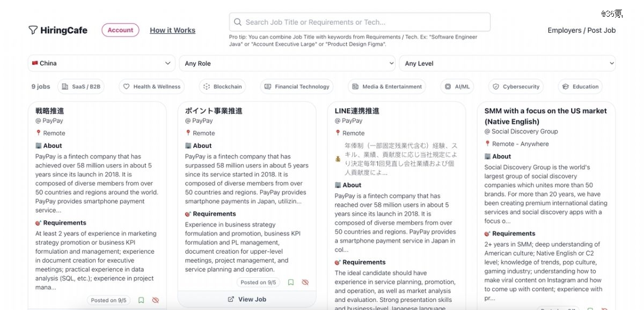This screenshot has width=644, height=310.
Task: Click the HiringCafe funnel logo icon
Action: coord(33,30)
